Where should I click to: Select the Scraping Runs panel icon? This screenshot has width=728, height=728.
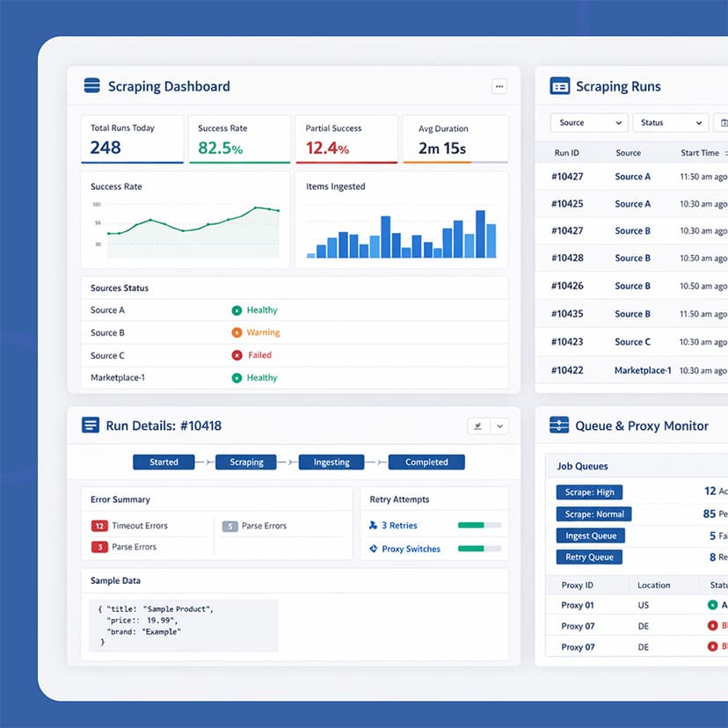click(560, 86)
